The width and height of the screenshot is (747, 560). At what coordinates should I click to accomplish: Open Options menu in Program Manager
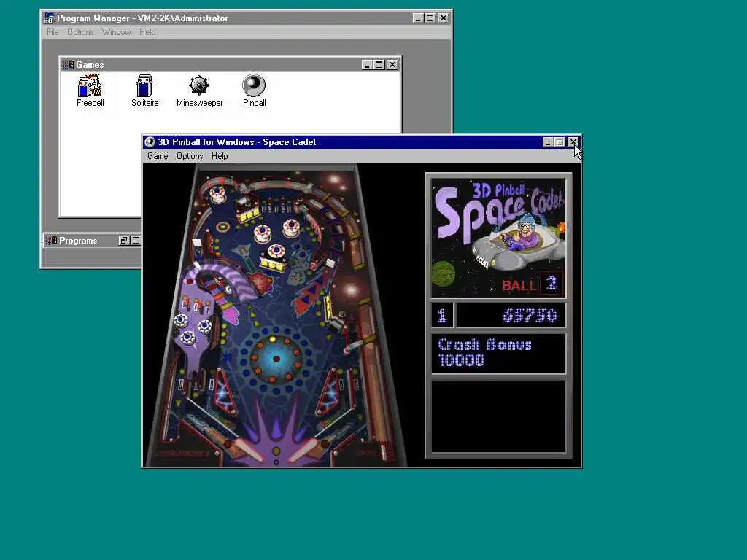pyautogui.click(x=80, y=32)
